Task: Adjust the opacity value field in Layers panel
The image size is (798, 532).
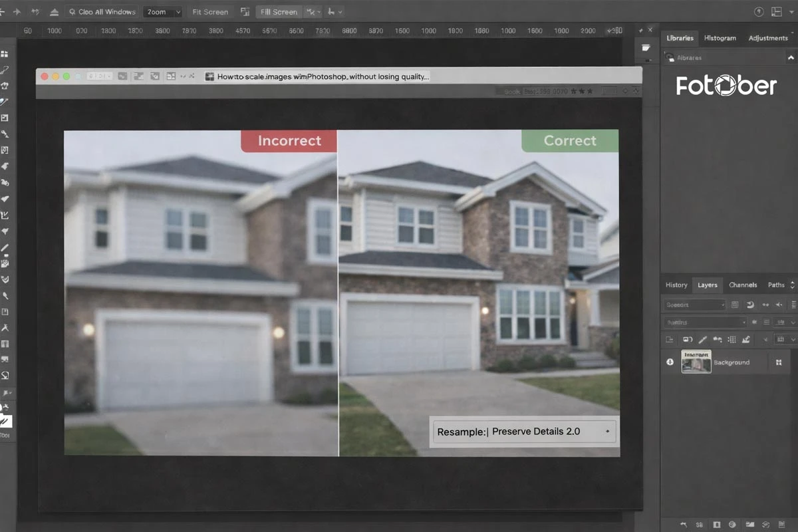Action: 779,321
